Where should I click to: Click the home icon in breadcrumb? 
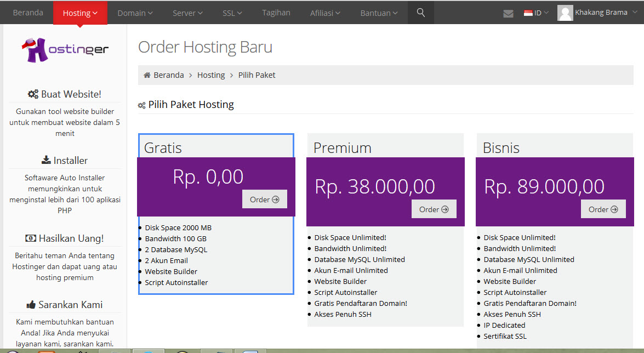[x=147, y=75]
